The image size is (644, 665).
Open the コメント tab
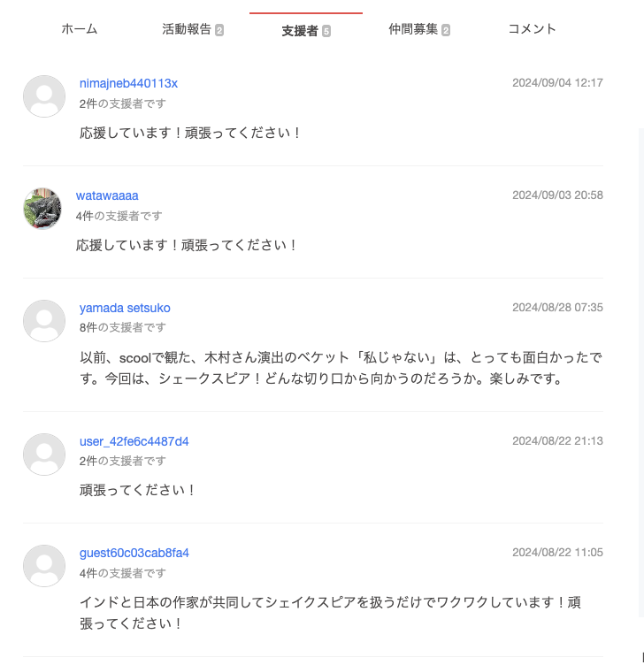[x=532, y=29]
